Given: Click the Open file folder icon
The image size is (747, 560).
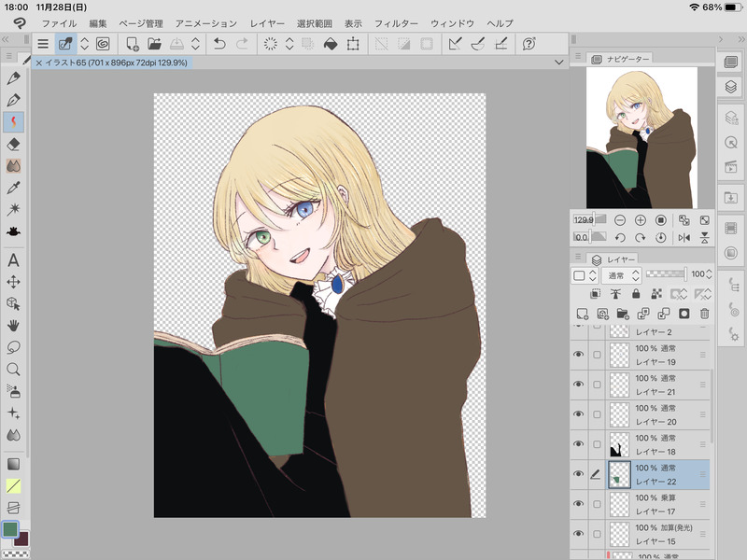Looking at the screenshot, I should coord(154,44).
